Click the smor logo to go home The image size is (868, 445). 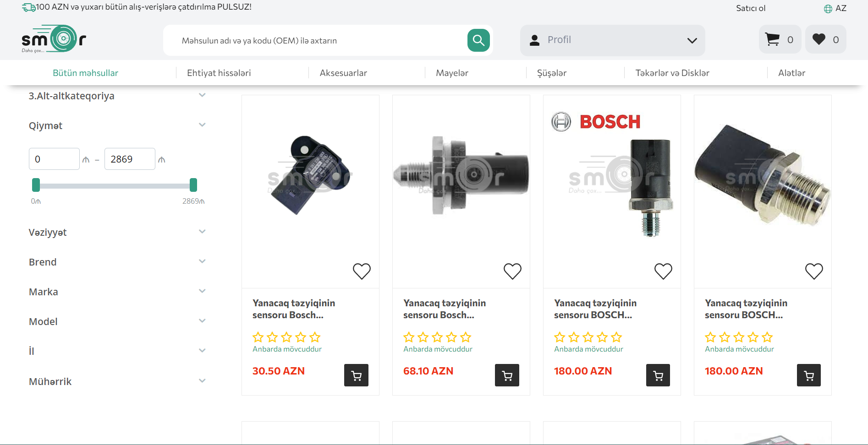pyautogui.click(x=54, y=39)
